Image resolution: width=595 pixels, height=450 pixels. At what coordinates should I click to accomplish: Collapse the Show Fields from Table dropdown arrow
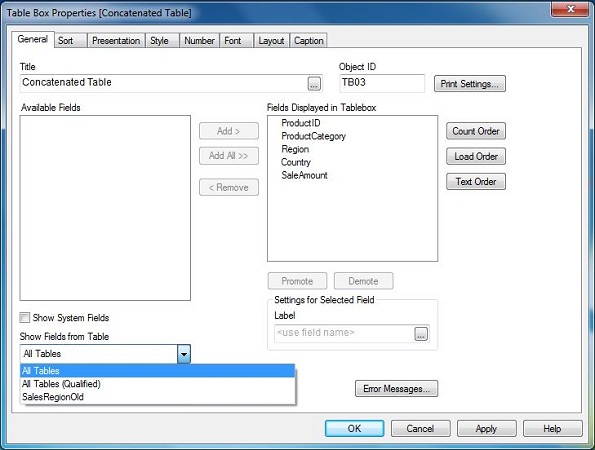pyautogui.click(x=184, y=354)
